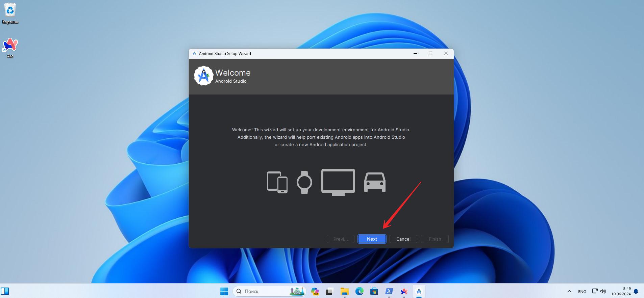Close the Android Studio Setup Wizard window

coord(446,53)
